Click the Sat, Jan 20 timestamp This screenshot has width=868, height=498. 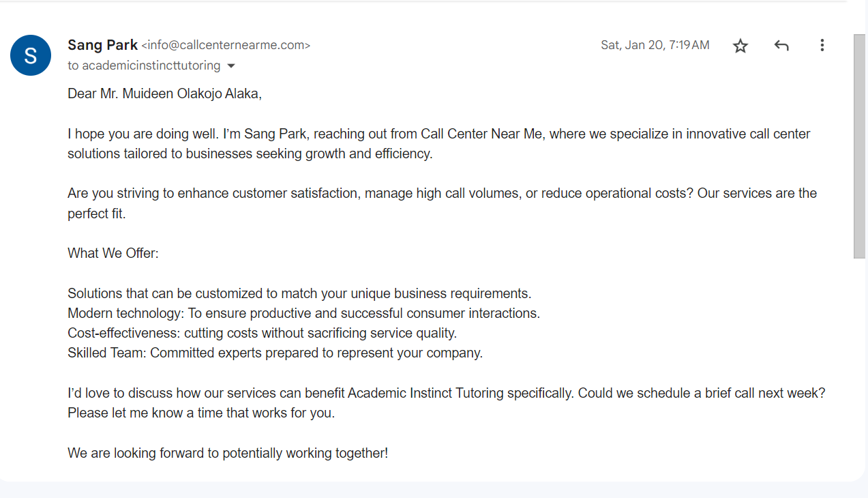pos(655,45)
